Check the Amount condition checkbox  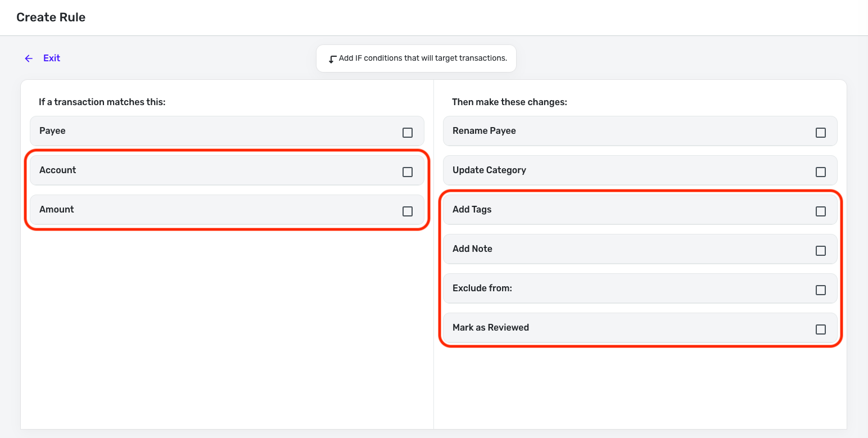[x=408, y=211]
